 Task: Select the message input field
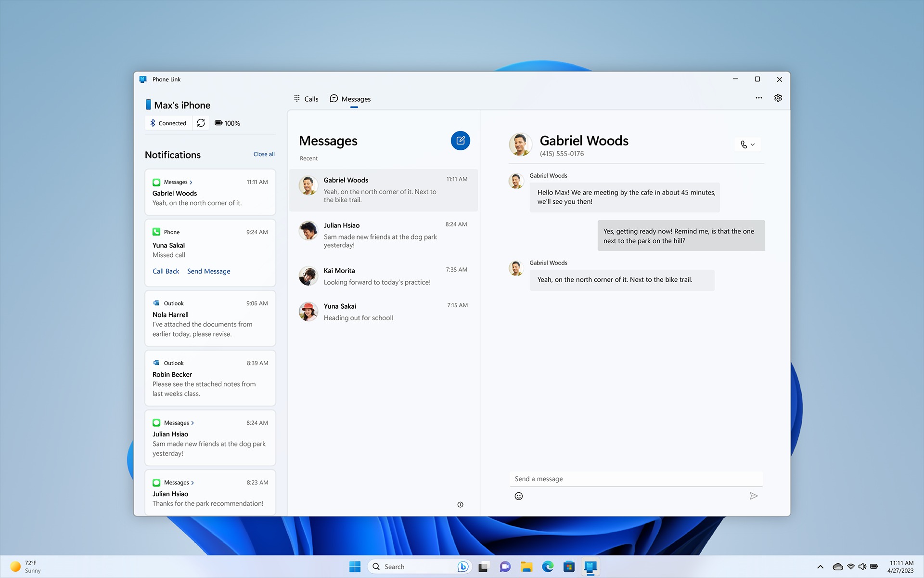[x=635, y=478]
